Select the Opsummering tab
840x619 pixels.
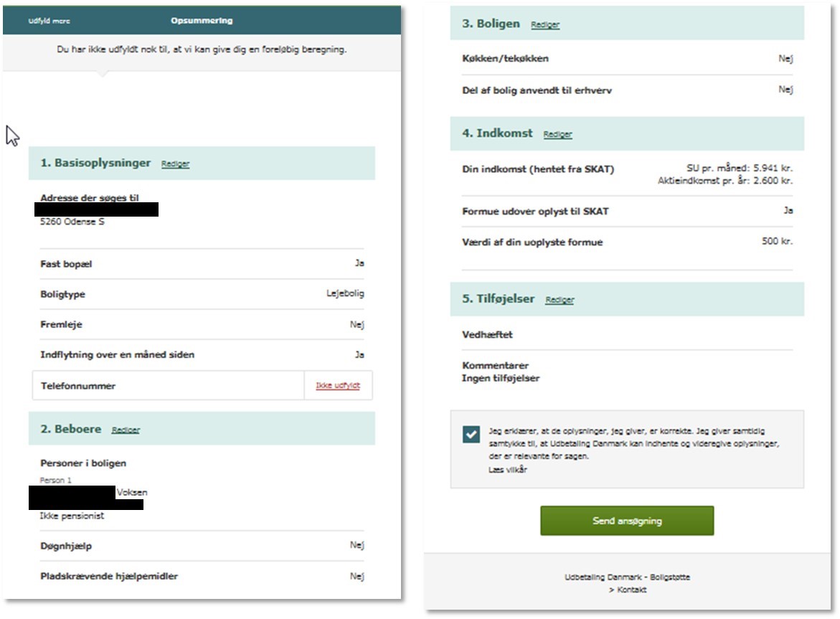tap(202, 20)
